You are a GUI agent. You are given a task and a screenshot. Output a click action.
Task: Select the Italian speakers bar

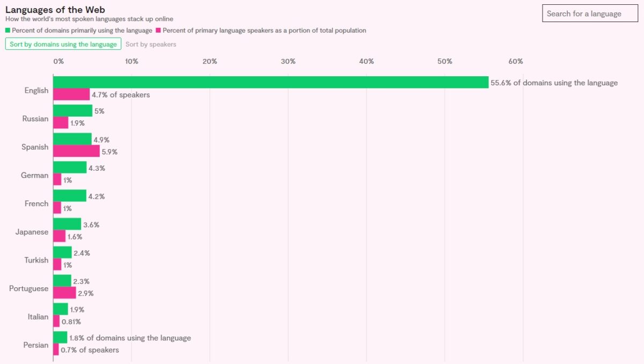57,322
